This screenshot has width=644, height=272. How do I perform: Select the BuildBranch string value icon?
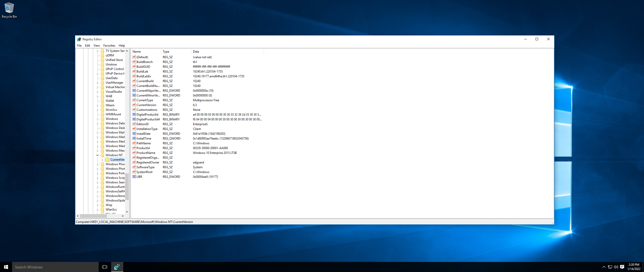[134, 62]
